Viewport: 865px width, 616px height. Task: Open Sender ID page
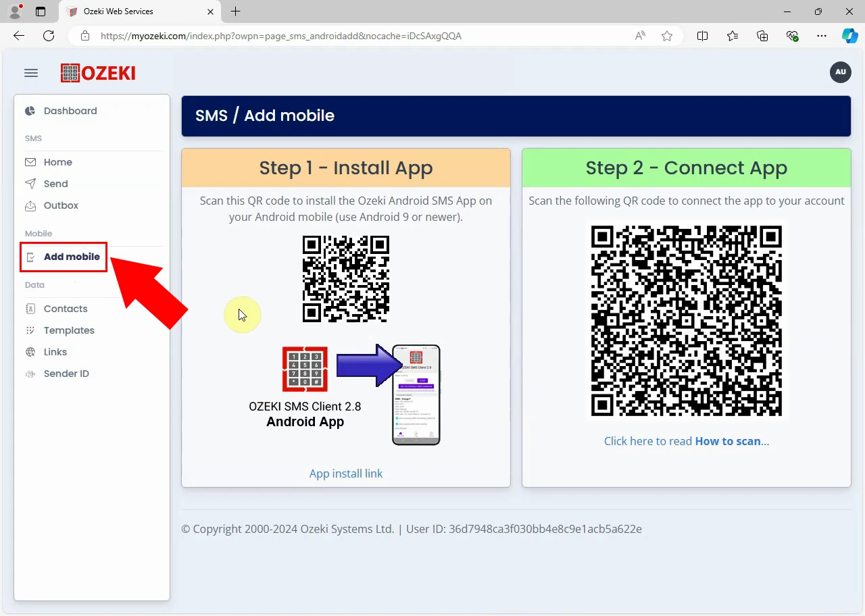pyautogui.click(x=66, y=374)
